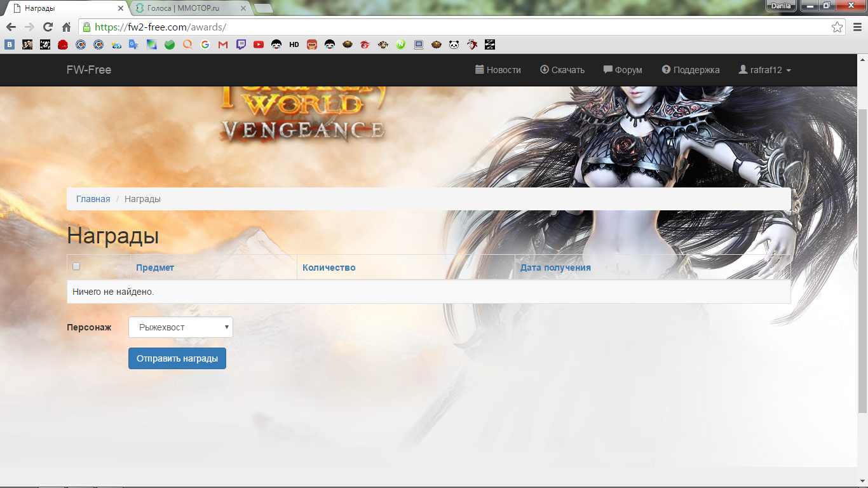This screenshot has width=868, height=488.
Task: Open the Gmail bookmark
Action: pos(223,44)
